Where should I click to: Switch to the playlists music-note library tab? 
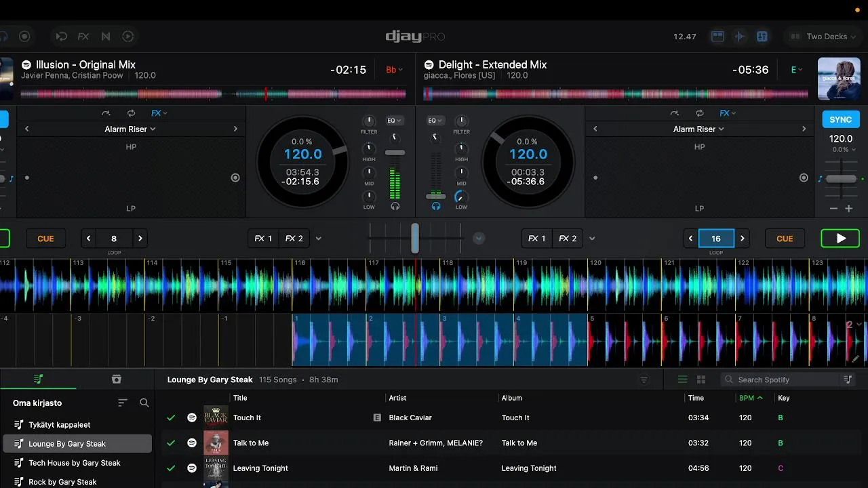tap(38, 379)
